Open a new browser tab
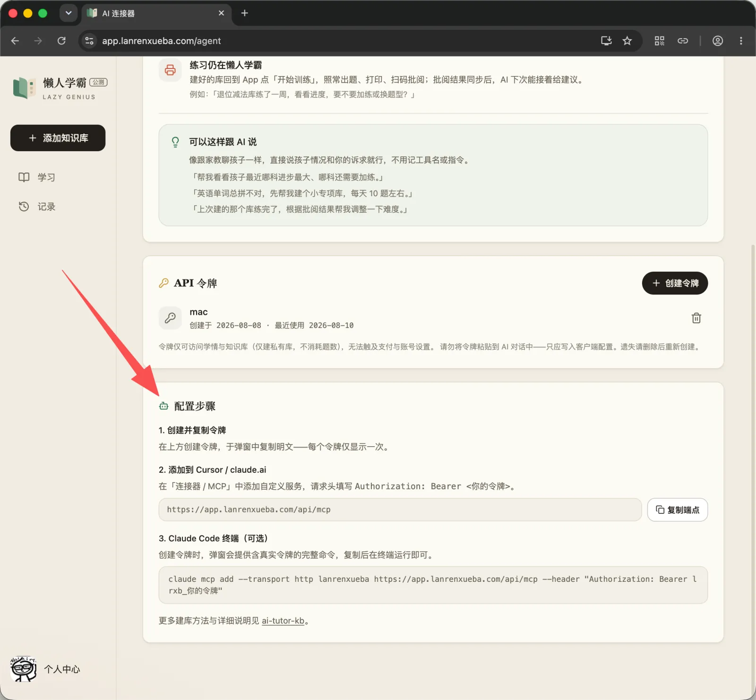 (244, 13)
